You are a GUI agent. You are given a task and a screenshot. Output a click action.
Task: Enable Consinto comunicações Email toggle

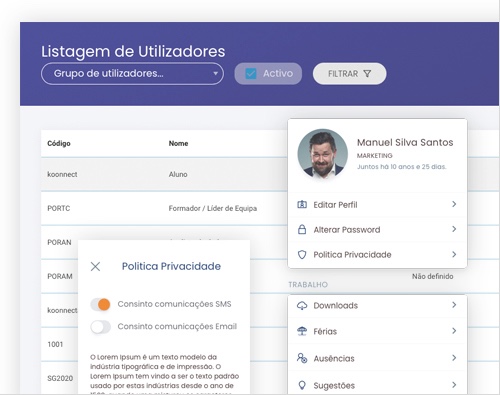[x=100, y=327]
